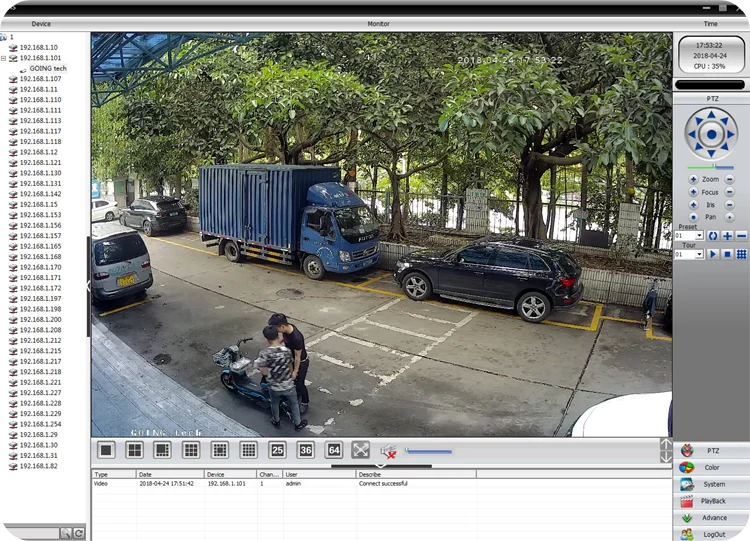The width and height of the screenshot is (750, 541).
Task: Open the Color panel button
Action: coord(711,467)
